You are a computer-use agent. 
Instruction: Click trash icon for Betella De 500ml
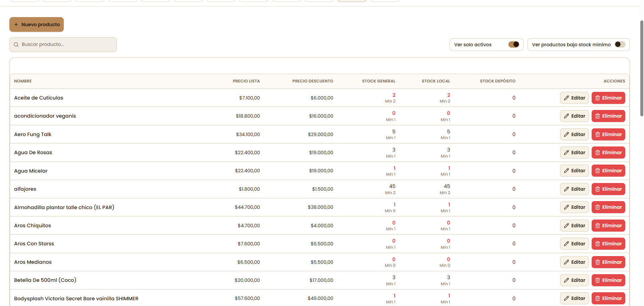click(598, 280)
